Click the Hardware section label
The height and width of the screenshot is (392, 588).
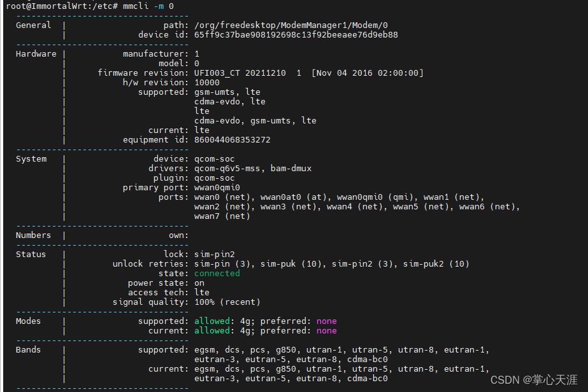pos(36,53)
